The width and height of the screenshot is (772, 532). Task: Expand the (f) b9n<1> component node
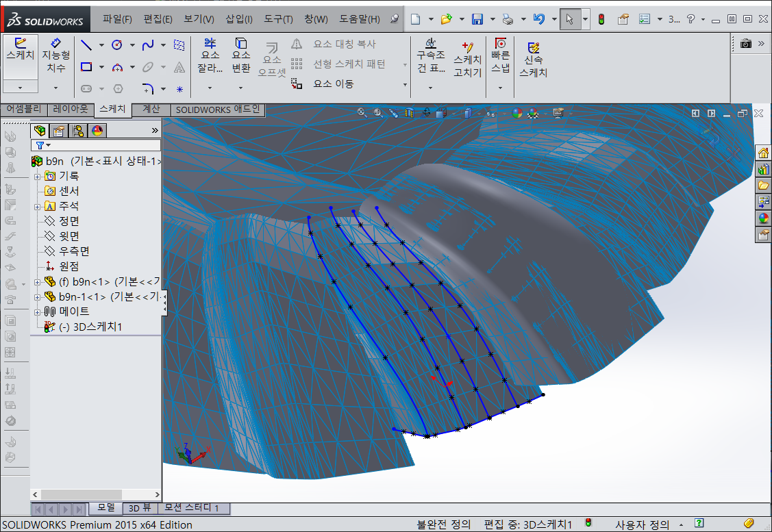tap(37, 282)
